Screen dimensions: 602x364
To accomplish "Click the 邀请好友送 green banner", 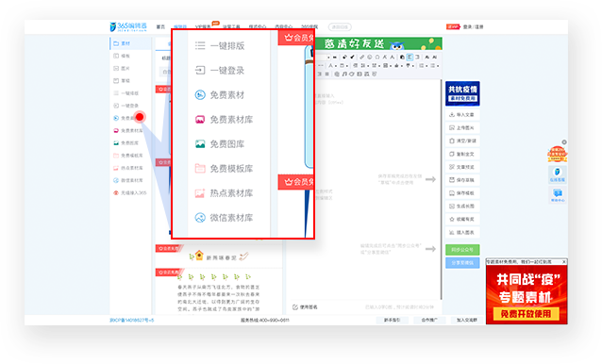I will (x=378, y=43).
